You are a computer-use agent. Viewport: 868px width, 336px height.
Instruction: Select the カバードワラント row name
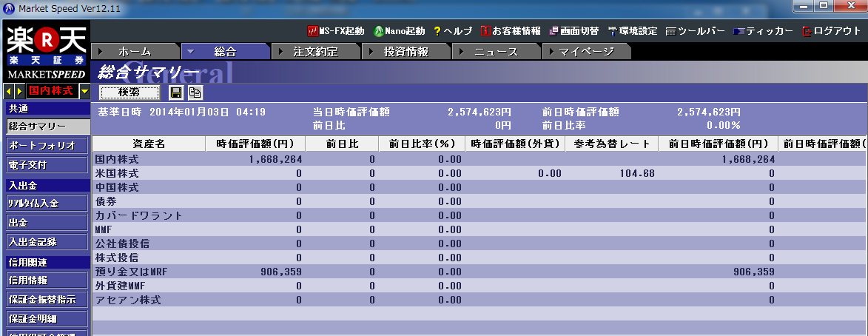pos(138,216)
